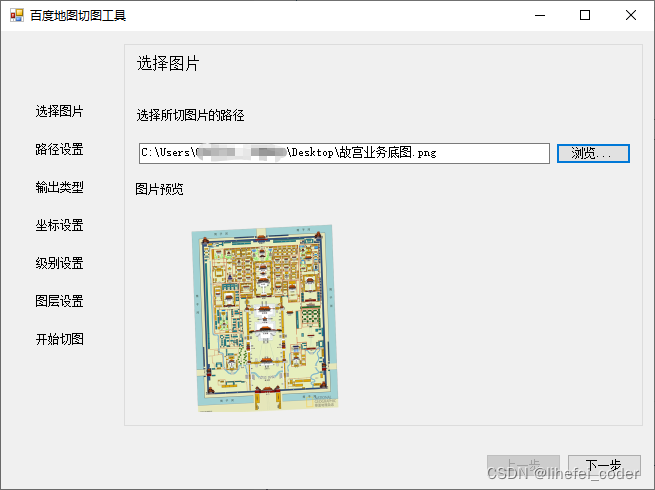Close the 百度地图切图工具 window
This screenshot has height=490, width=655.
click(x=631, y=15)
